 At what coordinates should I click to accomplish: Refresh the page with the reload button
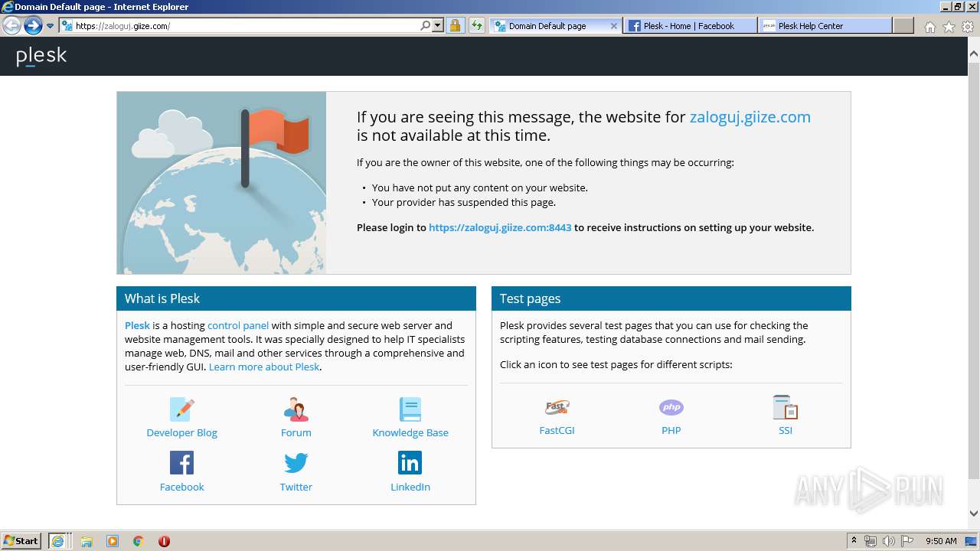tap(476, 25)
